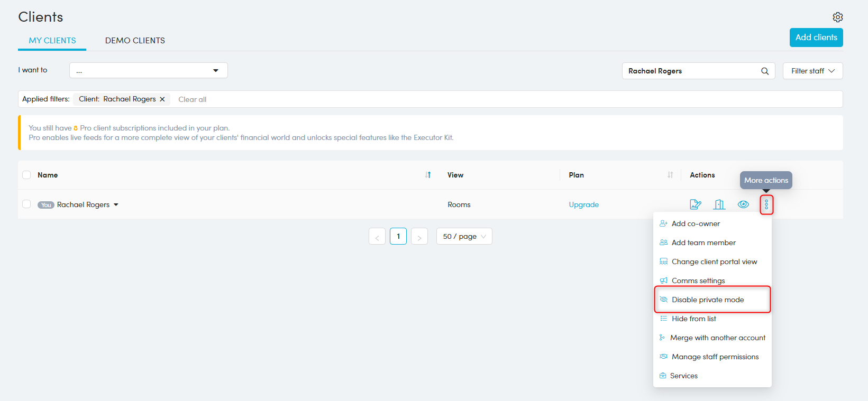Open the settings gear icon
The width and height of the screenshot is (868, 401).
(x=837, y=17)
